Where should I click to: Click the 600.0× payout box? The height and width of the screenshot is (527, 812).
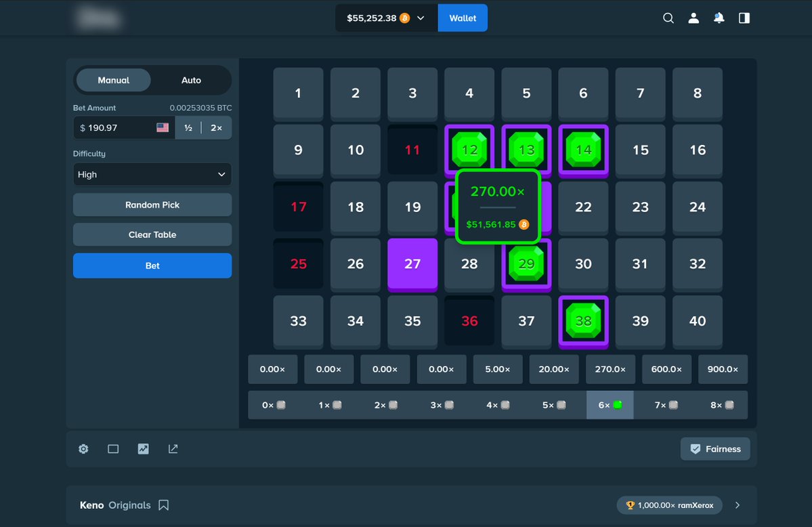tap(666, 369)
